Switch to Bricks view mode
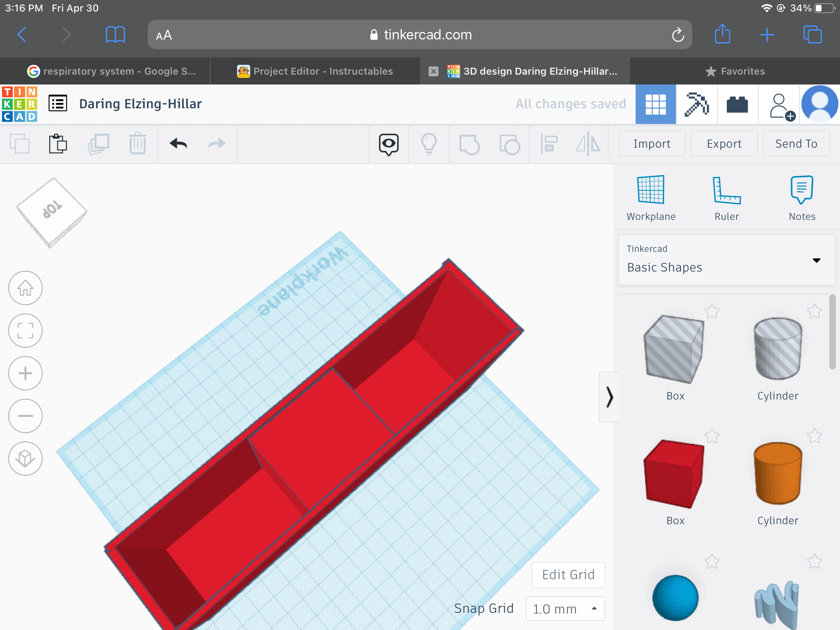Image resolution: width=840 pixels, height=630 pixels. pos(737,104)
